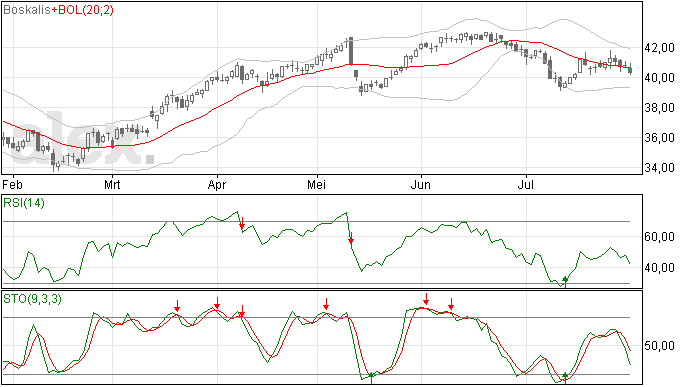Click the 40,00 value on price axis

659,77
